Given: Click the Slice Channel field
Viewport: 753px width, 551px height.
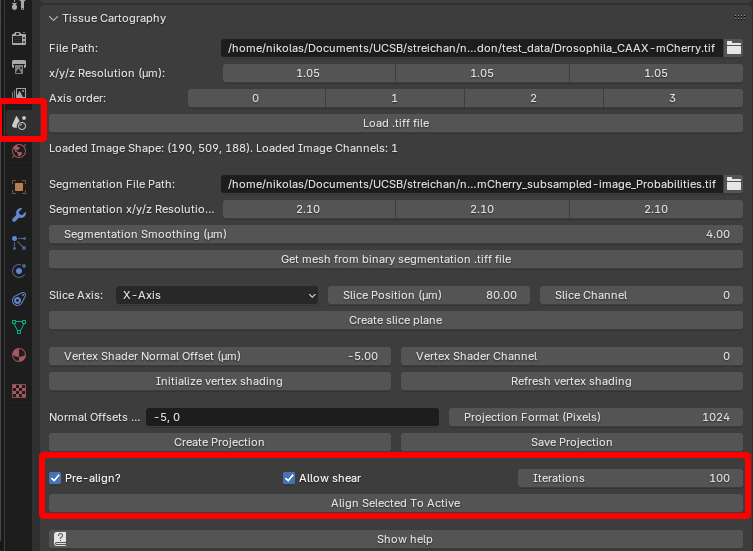Looking at the screenshot, I should pyautogui.click(x=642, y=295).
